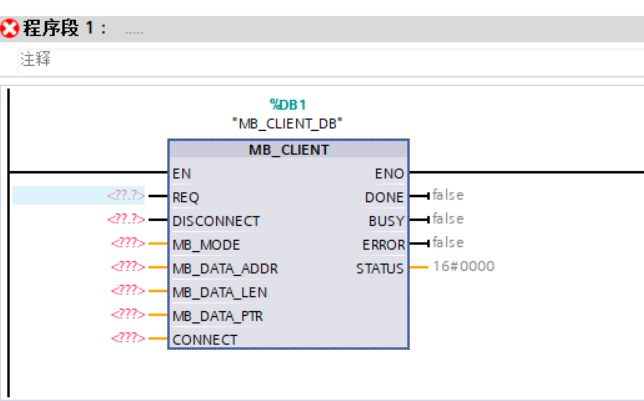This screenshot has height=401, width=644.
Task: Select the "MB_CLIENT_DB" instance name
Action: [x=288, y=123]
